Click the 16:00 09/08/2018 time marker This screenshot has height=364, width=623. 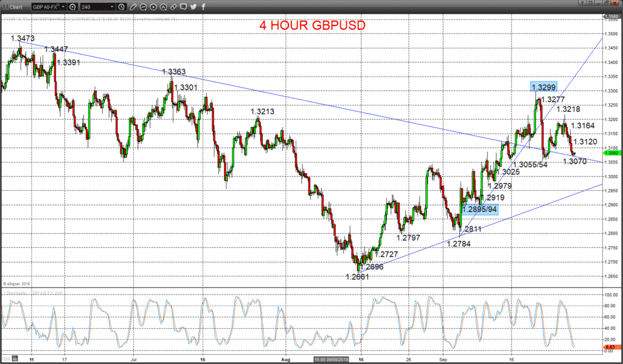pyautogui.click(x=331, y=360)
